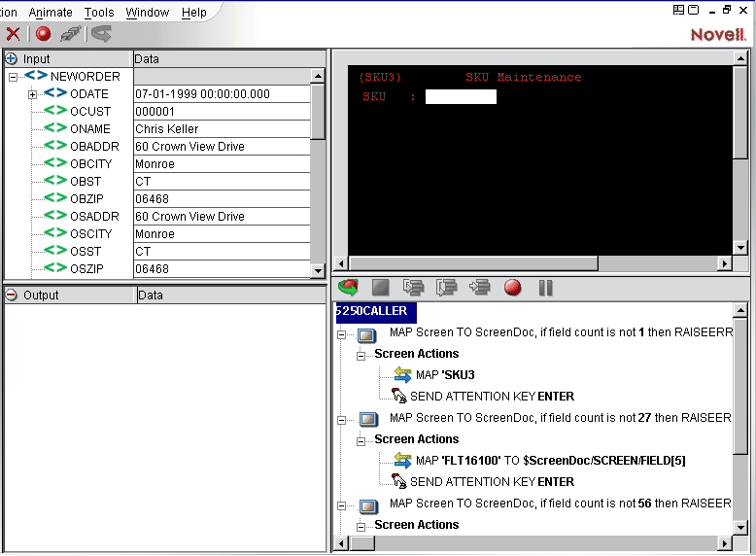Click the screen icon for field count 1 action
The width and height of the screenshot is (756, 556).
(x=368, y=334)
